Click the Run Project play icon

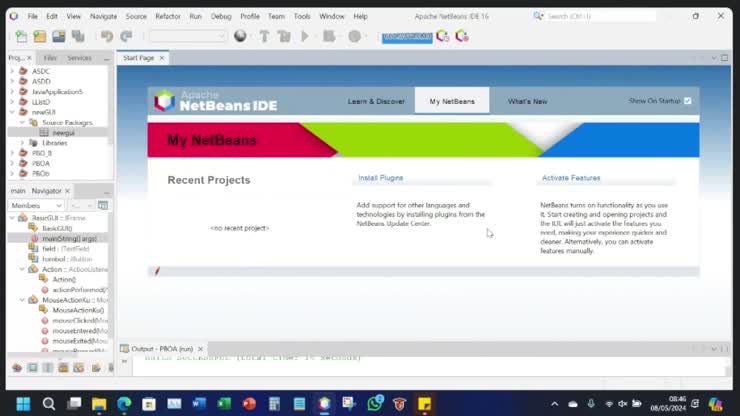click(x=306, y=36)
